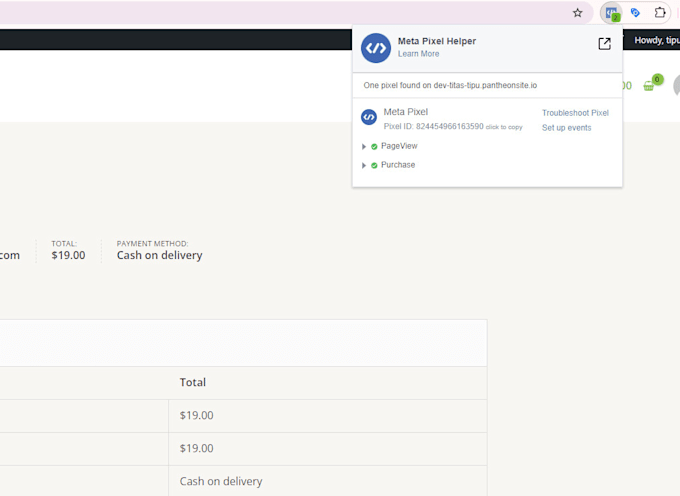Click the green Purchase status checkmark

coord(374,165)
